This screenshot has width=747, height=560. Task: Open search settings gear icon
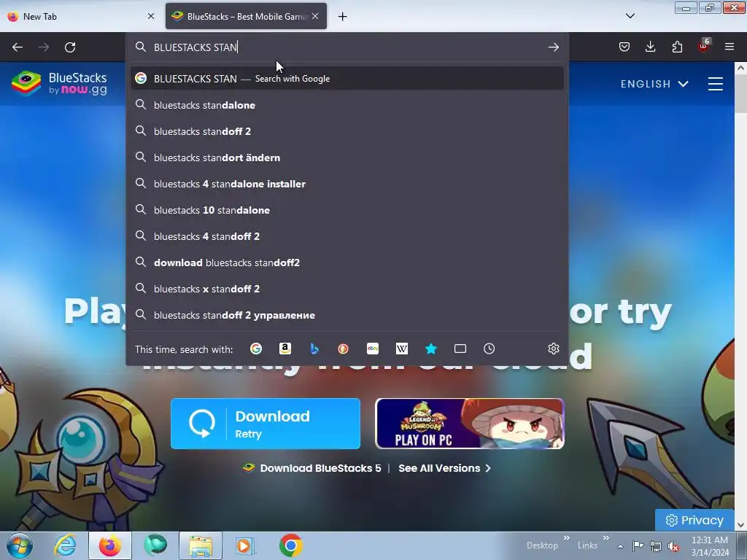(553, 349)
